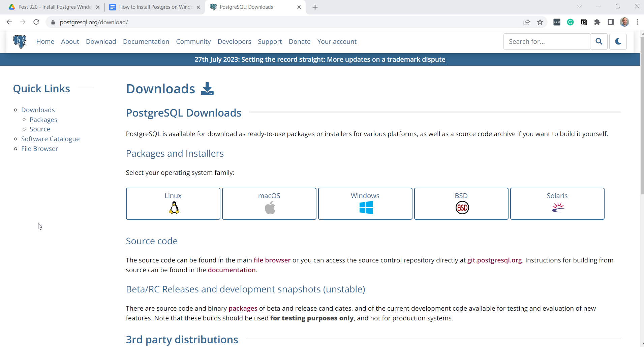Open Chrome's three-dot menu
The height and width of the screenshot is (347, 644).
click(638, 22)
